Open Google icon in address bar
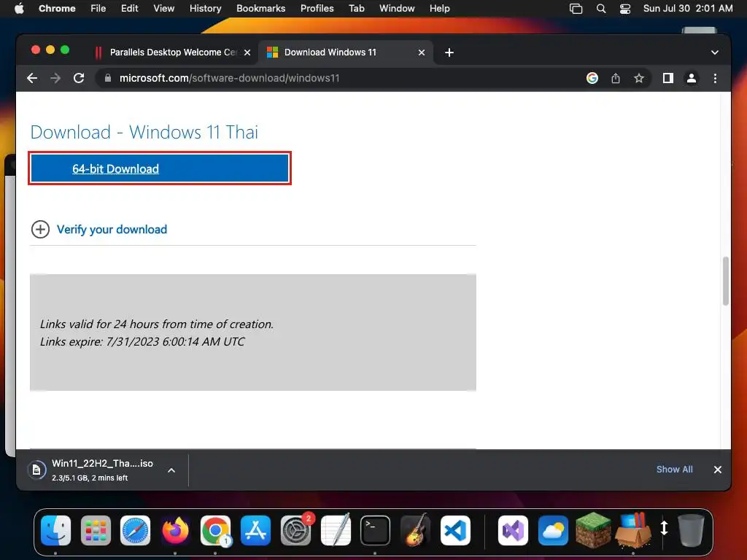 (592, 78)
